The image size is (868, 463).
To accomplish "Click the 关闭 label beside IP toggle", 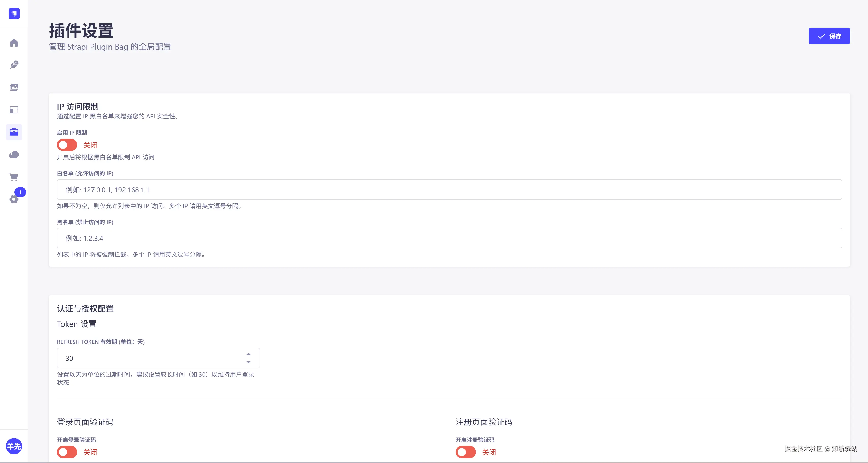I will point(90,145).
